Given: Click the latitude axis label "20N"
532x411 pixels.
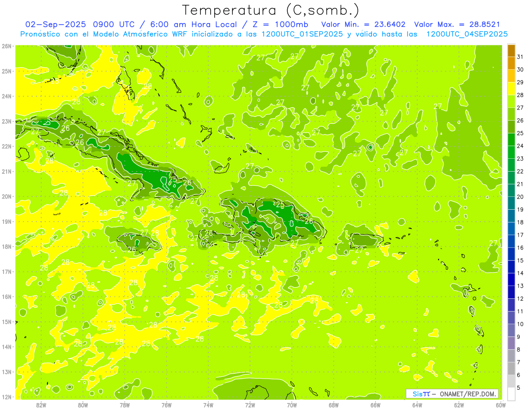Looking at the screenshot, I should point(7,196).
